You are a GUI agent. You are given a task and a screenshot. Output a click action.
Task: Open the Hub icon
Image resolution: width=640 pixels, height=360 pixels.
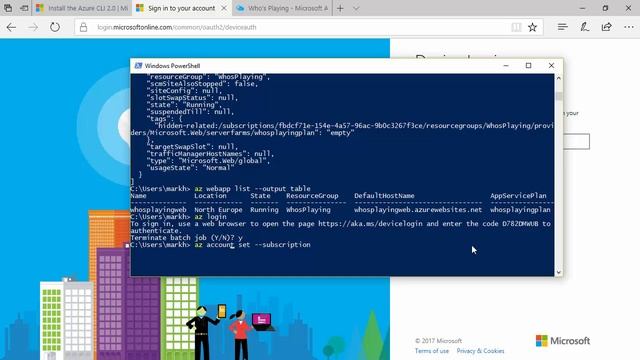(x=562, y=27)
